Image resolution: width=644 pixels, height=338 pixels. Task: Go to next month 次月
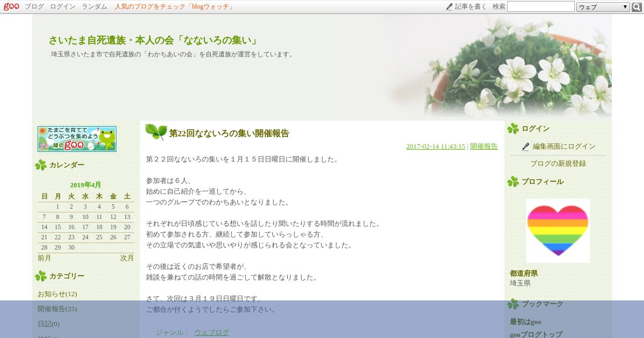point(127,258)
